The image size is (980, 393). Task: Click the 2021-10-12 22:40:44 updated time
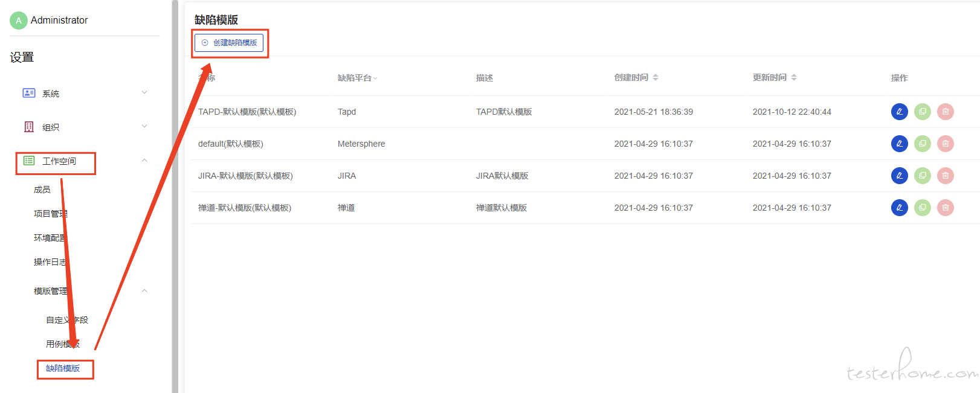click(792, 112)
